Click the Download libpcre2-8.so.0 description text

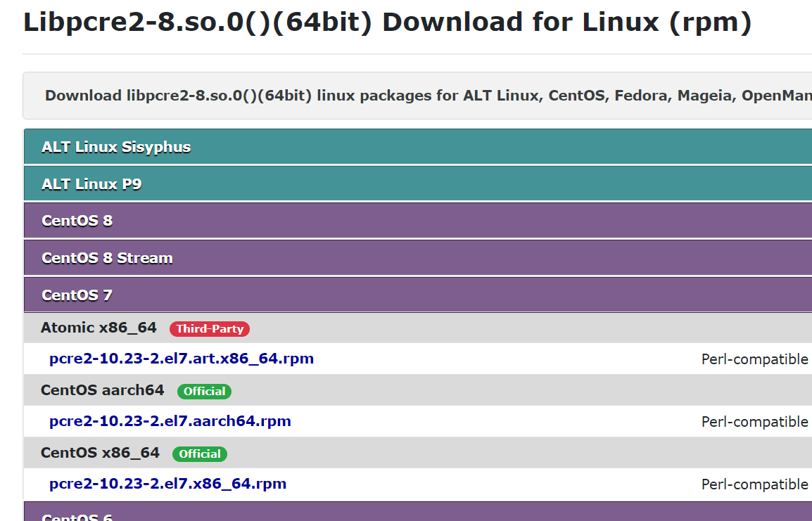pyautogui.click(x=429, y=96)
